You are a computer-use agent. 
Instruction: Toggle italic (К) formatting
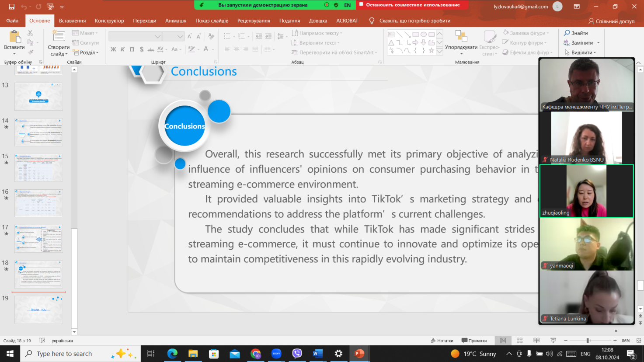pos(122,49)
